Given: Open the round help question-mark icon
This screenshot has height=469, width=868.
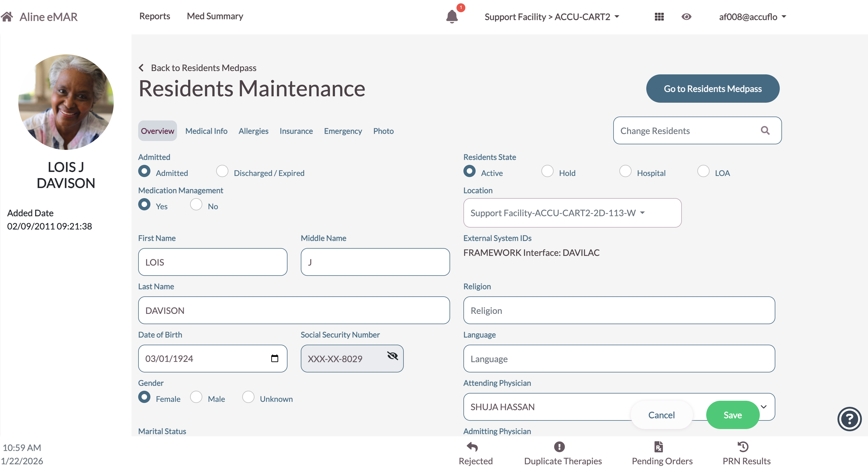Looking at the screenshot, I should (849, 419).
